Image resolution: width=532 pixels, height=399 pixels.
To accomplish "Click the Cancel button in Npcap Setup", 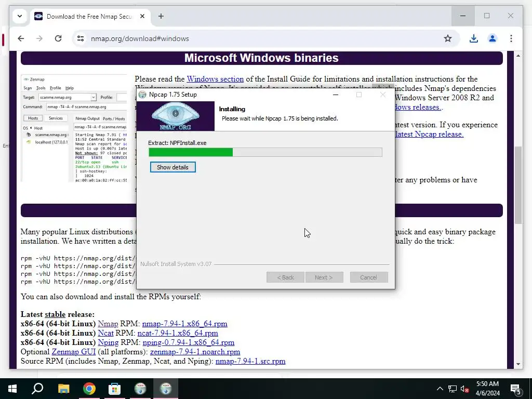I will [x=369, y=277].
